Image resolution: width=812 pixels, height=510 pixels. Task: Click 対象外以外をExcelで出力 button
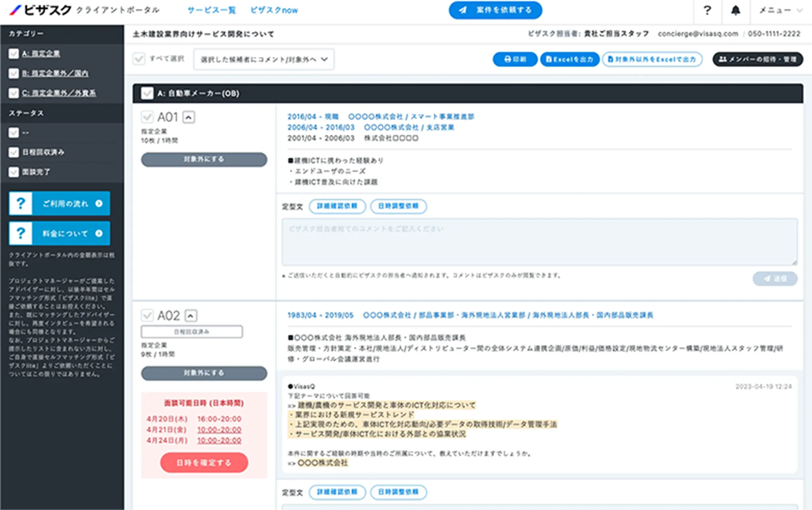click(652, 59)
